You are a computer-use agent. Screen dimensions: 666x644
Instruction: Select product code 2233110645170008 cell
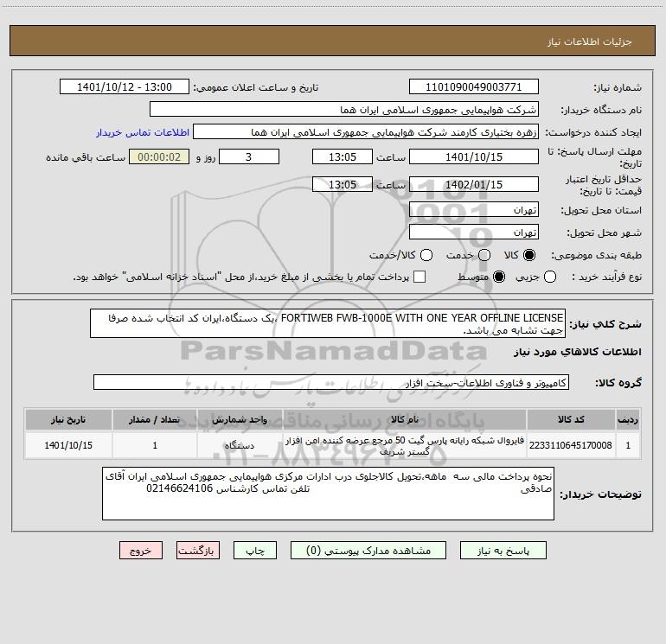tap(571, 445)
